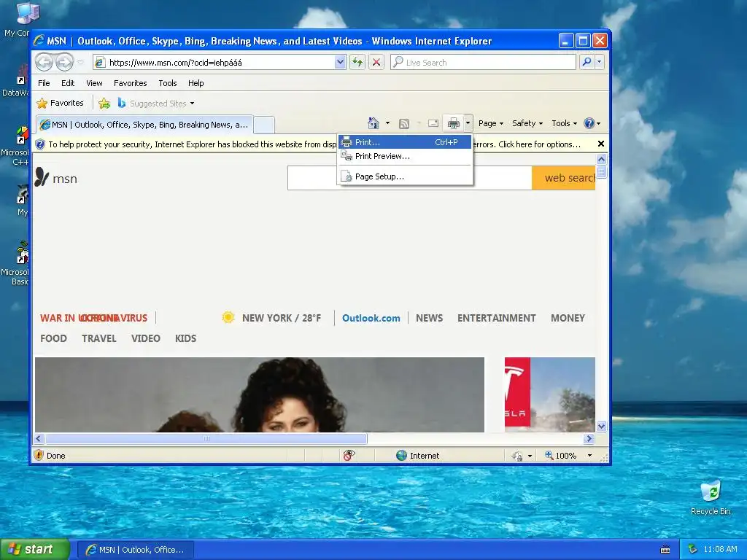The image size is (747, 560).
Task: Open search provider options dropdown arrow
Action: pos(600,62)
